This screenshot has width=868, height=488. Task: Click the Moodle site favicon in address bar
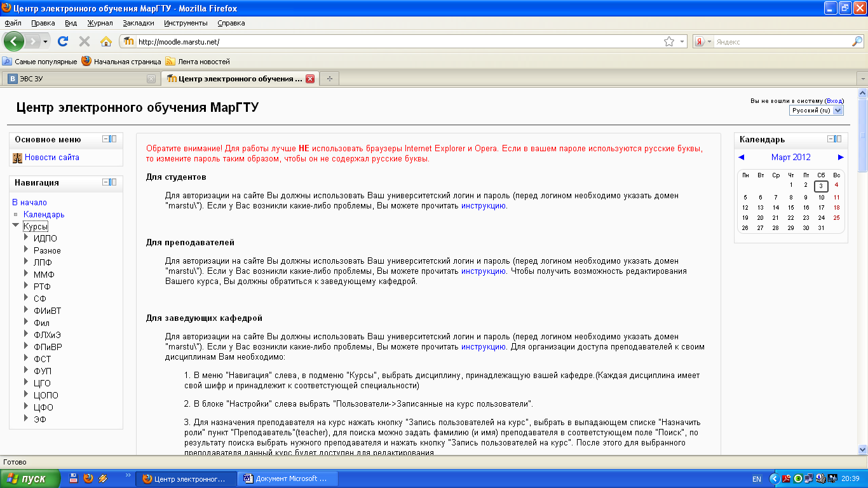pos(129,41)
